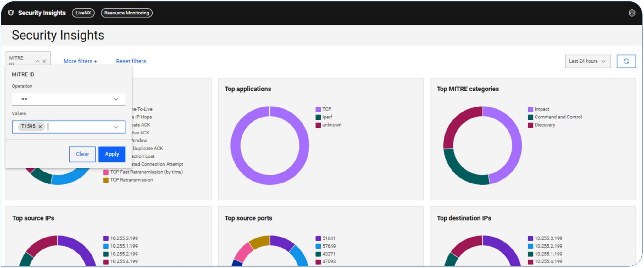Image resolution: width=644 pixels, height=268 pixels.
Task: Expand the Values dropdown arrow
Action: 116,127
